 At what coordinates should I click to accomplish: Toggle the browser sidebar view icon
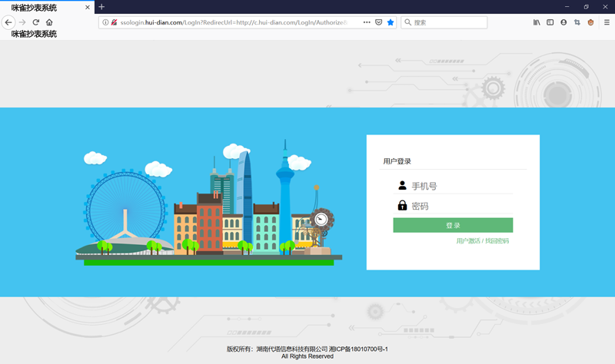click(x=550, y=23)
